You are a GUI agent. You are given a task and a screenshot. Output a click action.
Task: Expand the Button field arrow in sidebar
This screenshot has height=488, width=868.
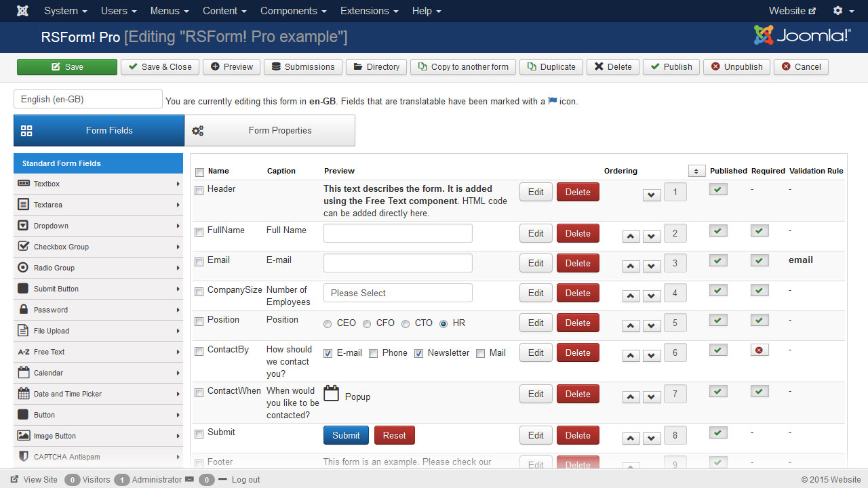pyautogui.click(x=178, y=415)
